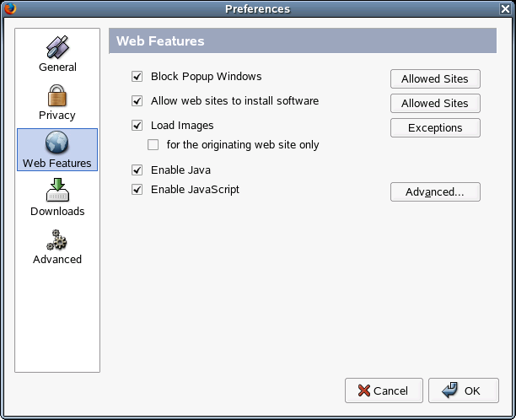This screenshot has width=516, height=420.
Task: Uncheck Allow web sites to install software
Action: coord(137,101)
